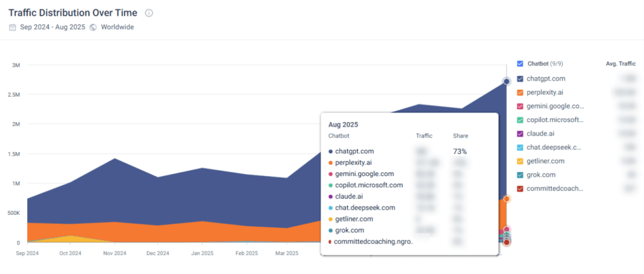This screenshot has width=644, height=274.
Task: Uncheck perplexity.ai legend checkbox
Action: (x=519, y=92)
